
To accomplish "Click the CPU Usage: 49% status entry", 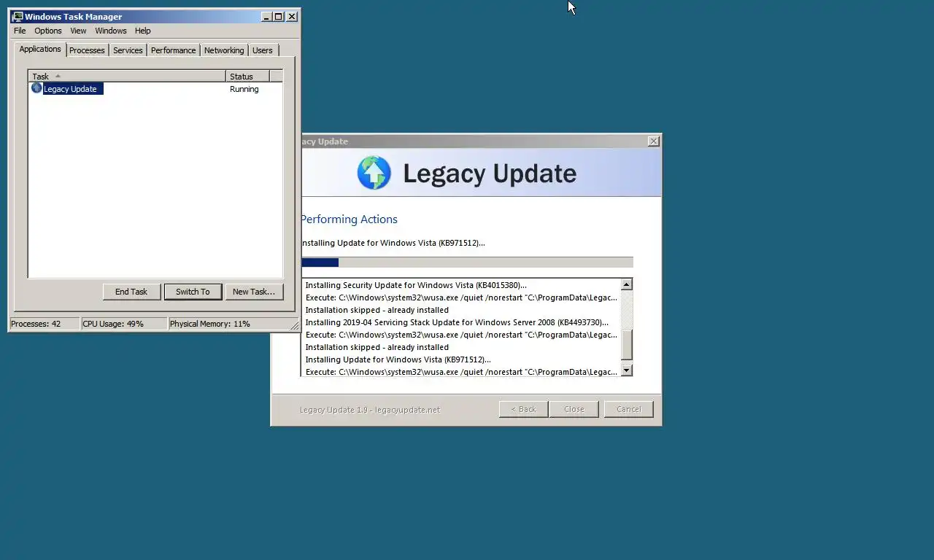I will [x=124, y=324].
